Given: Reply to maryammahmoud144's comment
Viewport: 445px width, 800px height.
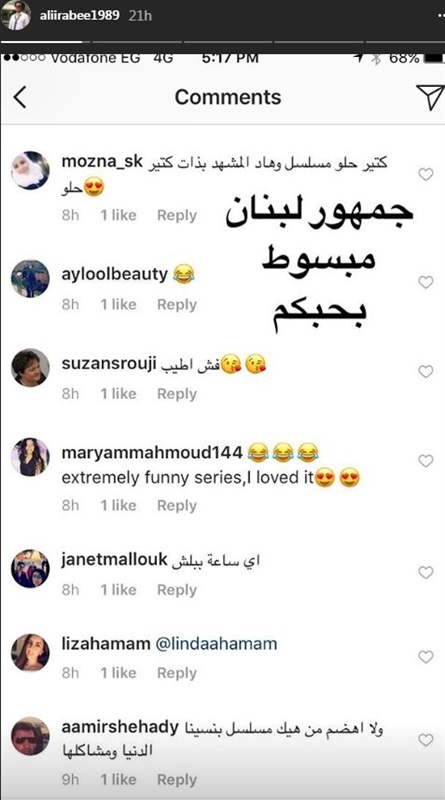Looking at the screenshot, I should coord(177,505).
